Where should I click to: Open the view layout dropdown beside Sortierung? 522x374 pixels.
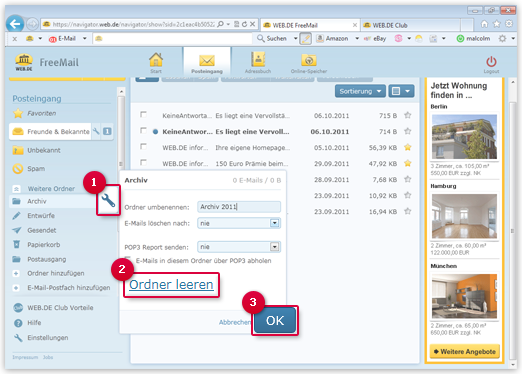coord(401,91)
